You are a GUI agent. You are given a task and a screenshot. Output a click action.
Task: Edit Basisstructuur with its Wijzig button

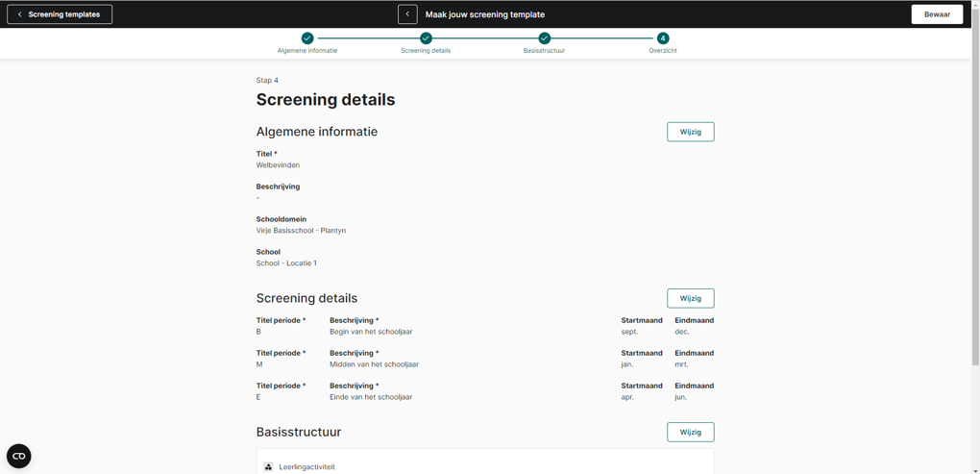691,432
